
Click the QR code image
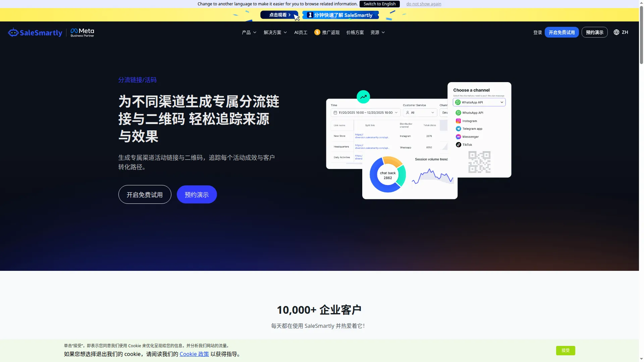[x=479, y=162]
